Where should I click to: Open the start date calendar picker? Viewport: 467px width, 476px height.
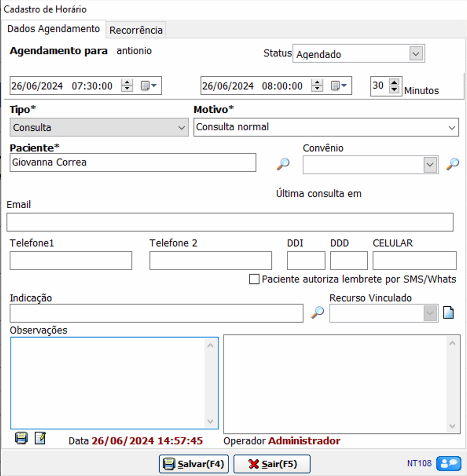148,86
